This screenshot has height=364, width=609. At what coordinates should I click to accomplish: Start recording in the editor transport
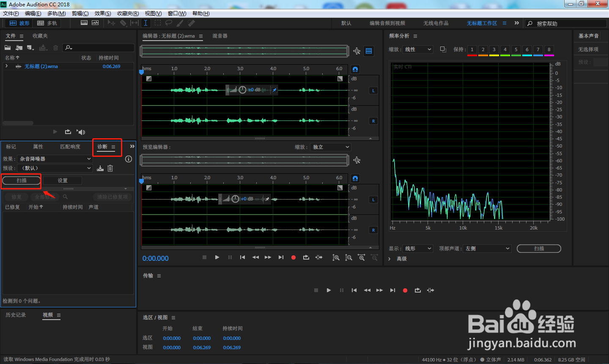tap(294, 257)
